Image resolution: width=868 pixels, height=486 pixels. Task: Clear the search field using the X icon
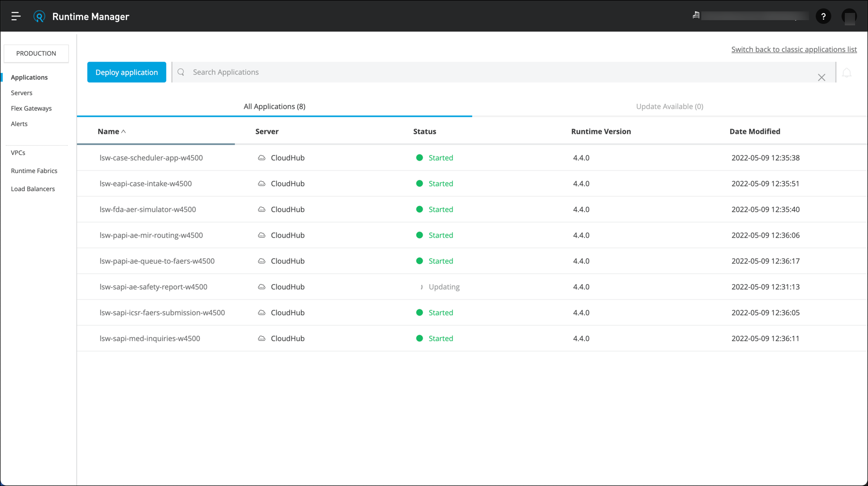click(x=822, y=77)
